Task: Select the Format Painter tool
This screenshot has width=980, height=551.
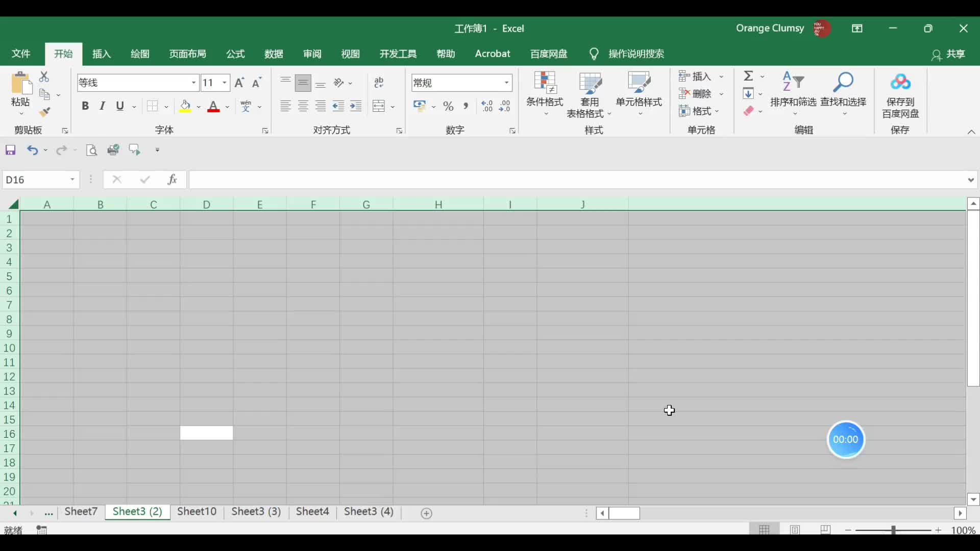Action: pos(45,112)
